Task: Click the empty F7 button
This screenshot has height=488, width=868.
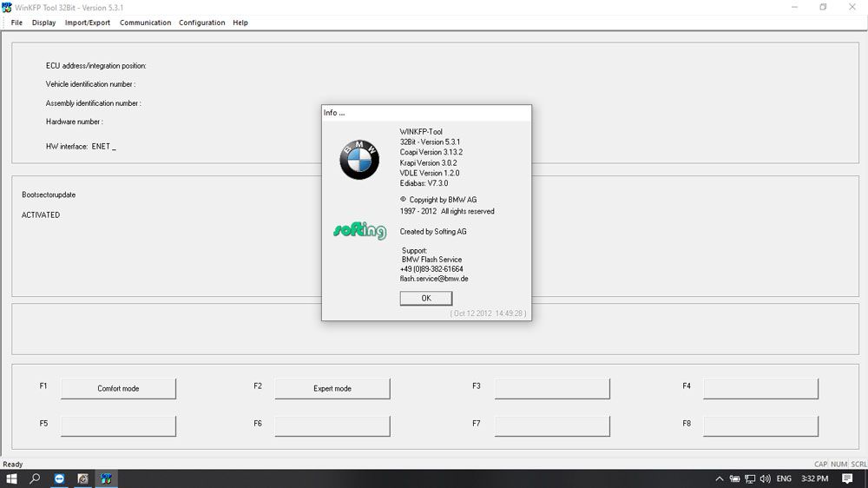Action: [552, 426]
